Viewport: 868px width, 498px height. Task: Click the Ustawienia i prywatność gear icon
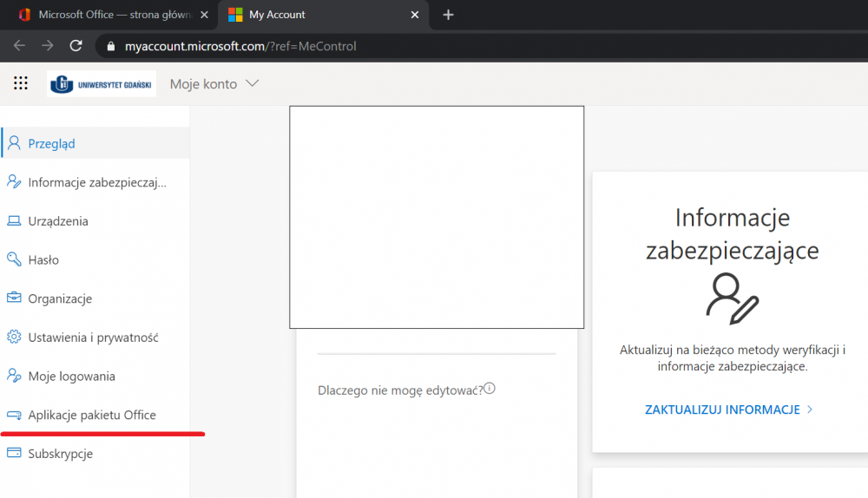tap(14, 337)
